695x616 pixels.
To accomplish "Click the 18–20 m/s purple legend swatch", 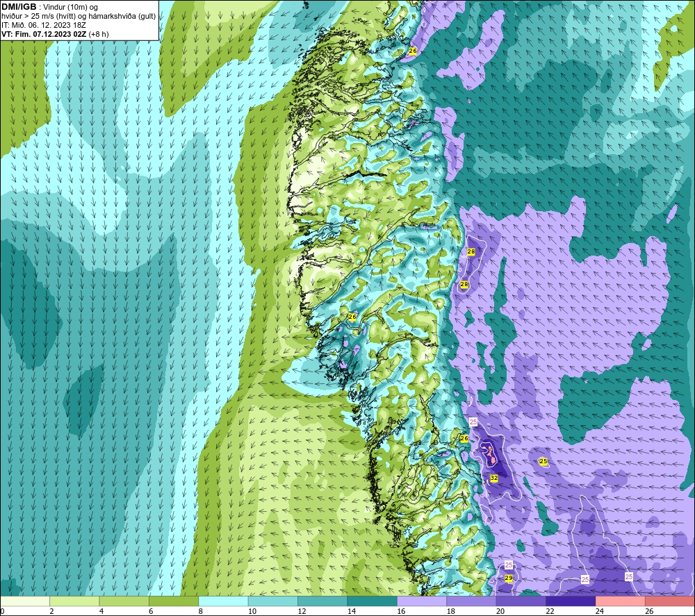I will [x=472, y=601].
